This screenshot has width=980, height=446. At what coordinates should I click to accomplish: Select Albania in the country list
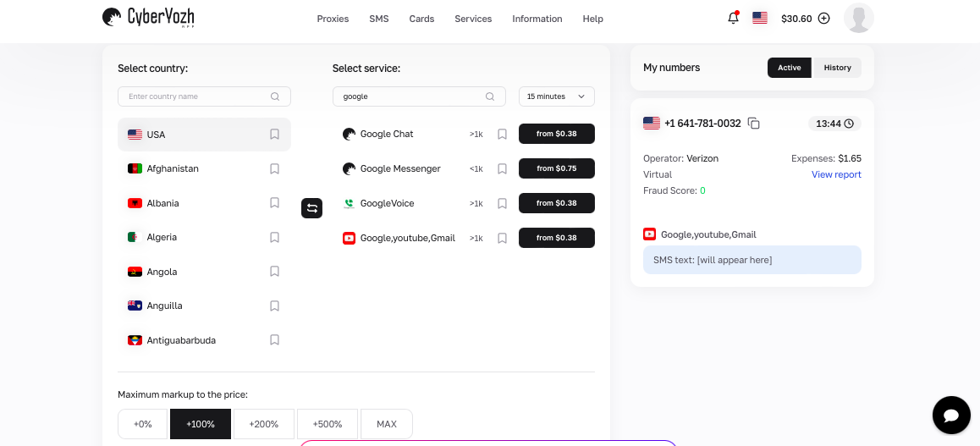coord(204,203)
